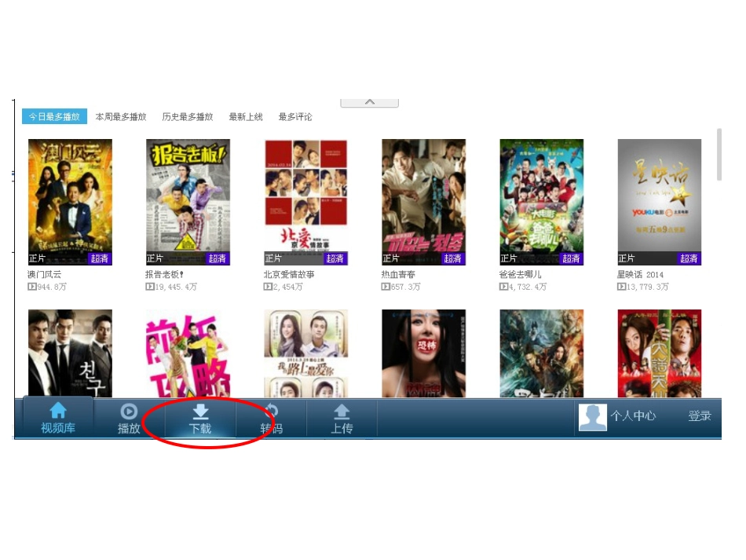
Task: Switch to 最多评论 tab
Action: pos(295,116)
